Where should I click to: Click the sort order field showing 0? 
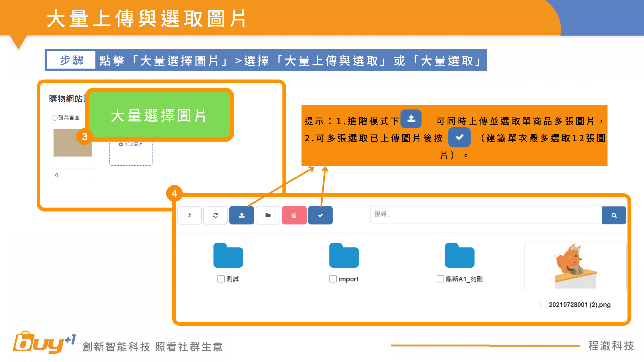73,175
